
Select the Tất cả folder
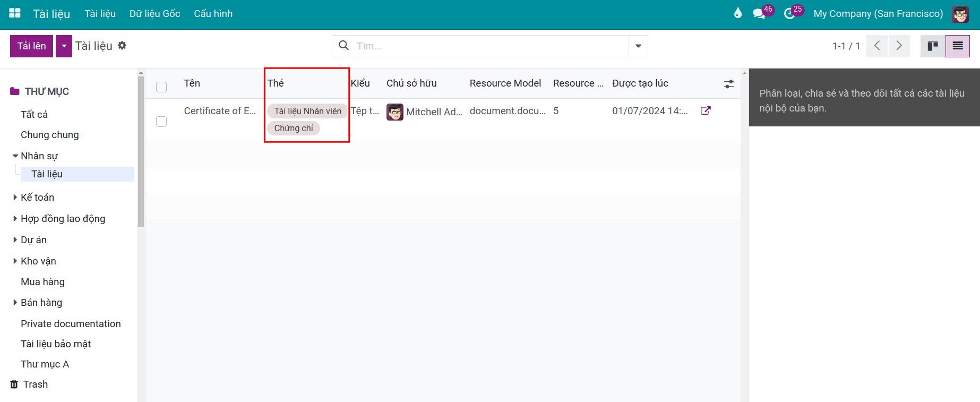pos(34,114)
